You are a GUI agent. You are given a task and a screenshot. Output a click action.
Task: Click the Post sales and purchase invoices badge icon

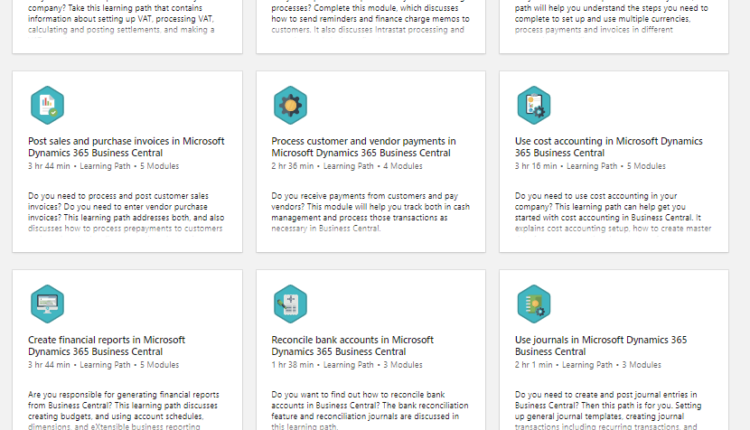point(47,104)
